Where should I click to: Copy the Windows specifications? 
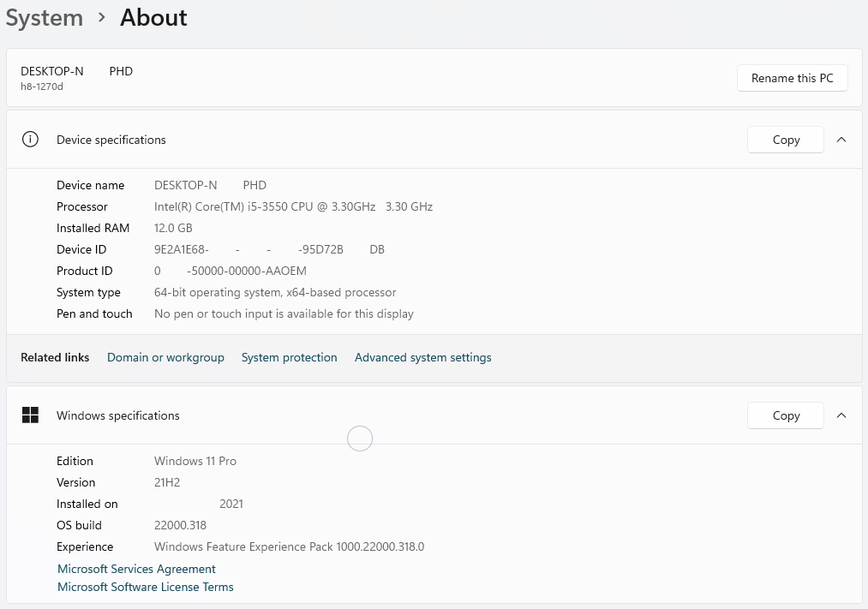785,415
